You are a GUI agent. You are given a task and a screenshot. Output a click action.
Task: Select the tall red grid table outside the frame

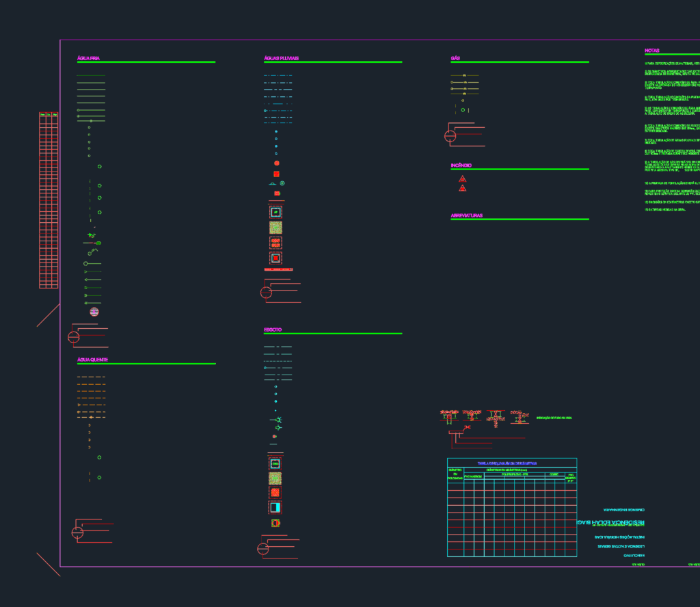point(49,200)
